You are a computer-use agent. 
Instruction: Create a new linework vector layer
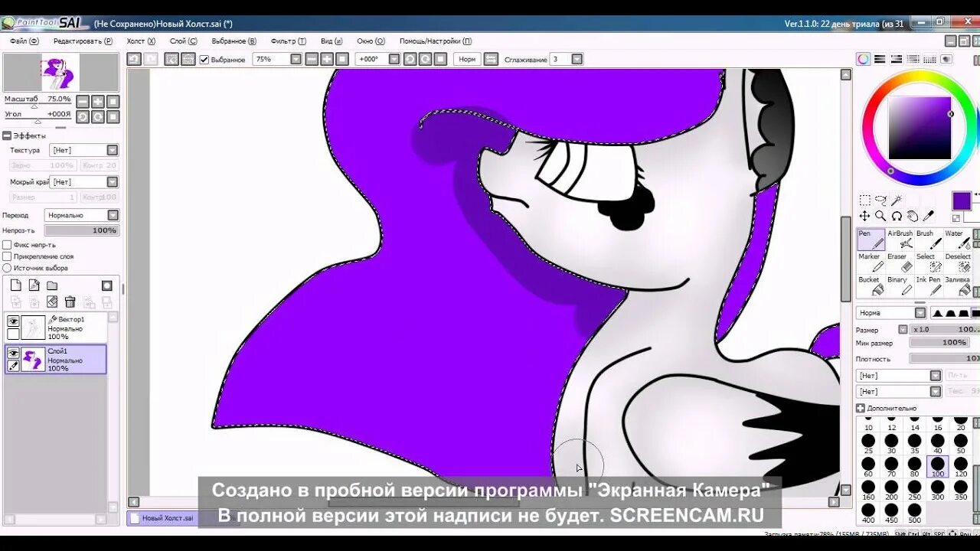click(34, 285)
